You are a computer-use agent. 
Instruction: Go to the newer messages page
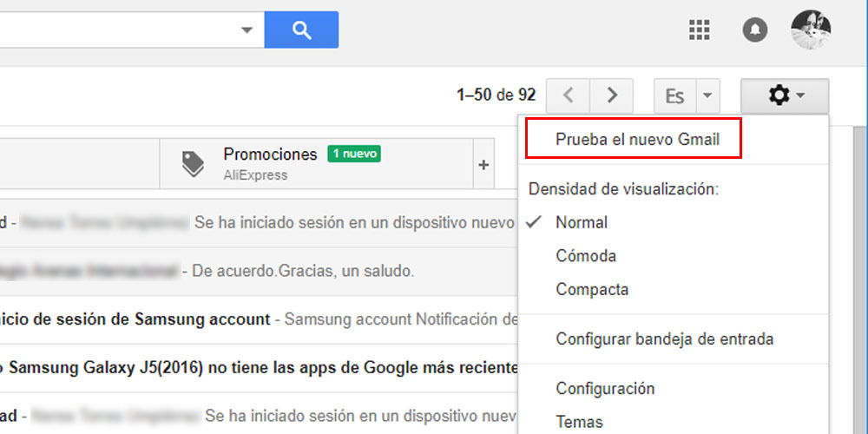pos(568,95)
